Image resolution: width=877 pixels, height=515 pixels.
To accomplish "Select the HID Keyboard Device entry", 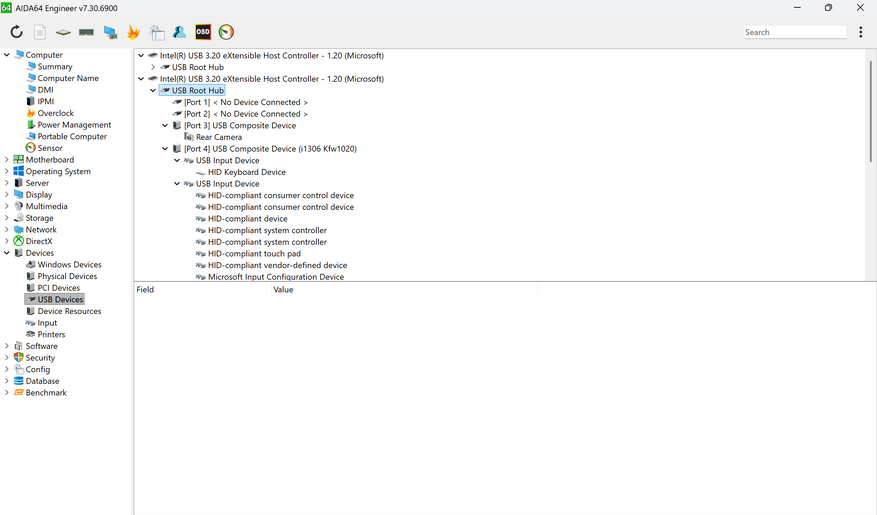I will click(x=247, y=172).
